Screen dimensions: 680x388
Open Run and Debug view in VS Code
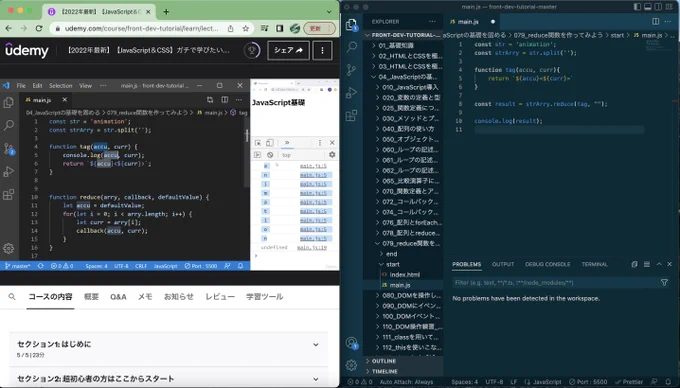pyautogui.click(x=352, y=92)
